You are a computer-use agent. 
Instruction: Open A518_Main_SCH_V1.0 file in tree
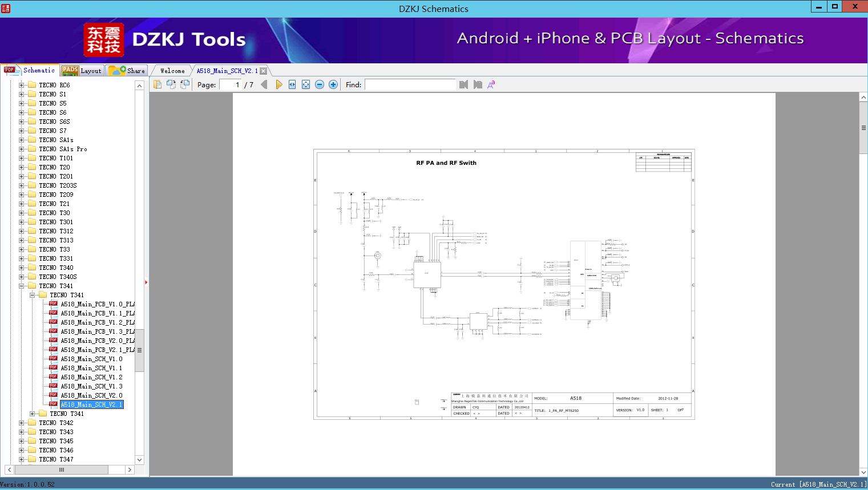(91, 359)
